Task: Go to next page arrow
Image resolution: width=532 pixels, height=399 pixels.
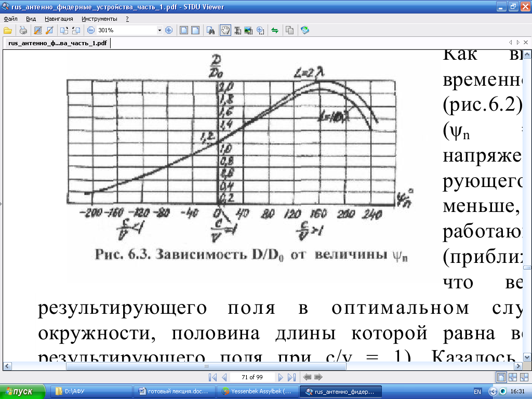Action: click(280, 377)
